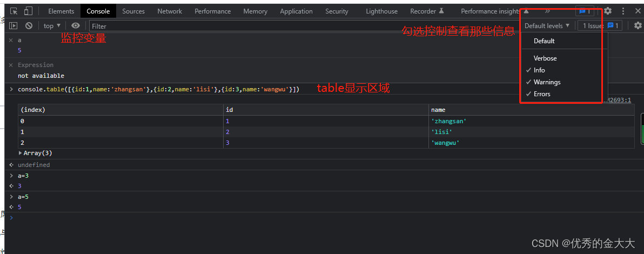Screen dimensions: 644x254
Task: Click the issues counter badge in tab bar
Action: [585, 11]
